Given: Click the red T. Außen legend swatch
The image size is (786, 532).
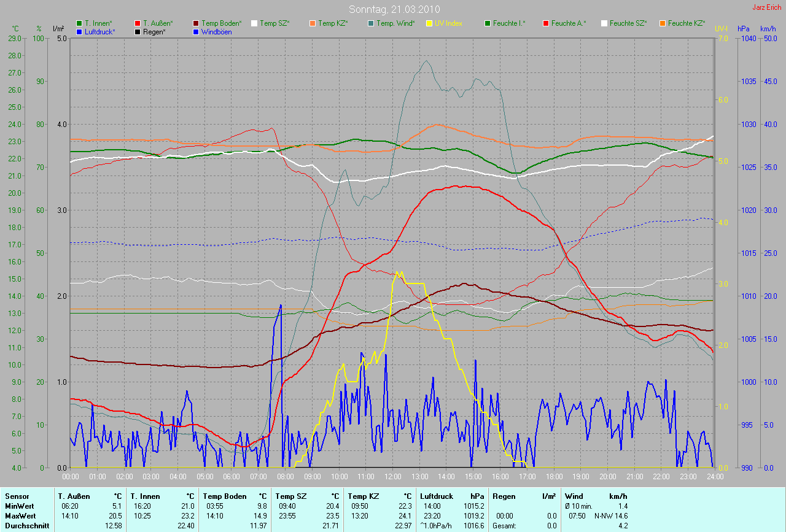Looking at the screenshot, I should (x=138, y=23).
